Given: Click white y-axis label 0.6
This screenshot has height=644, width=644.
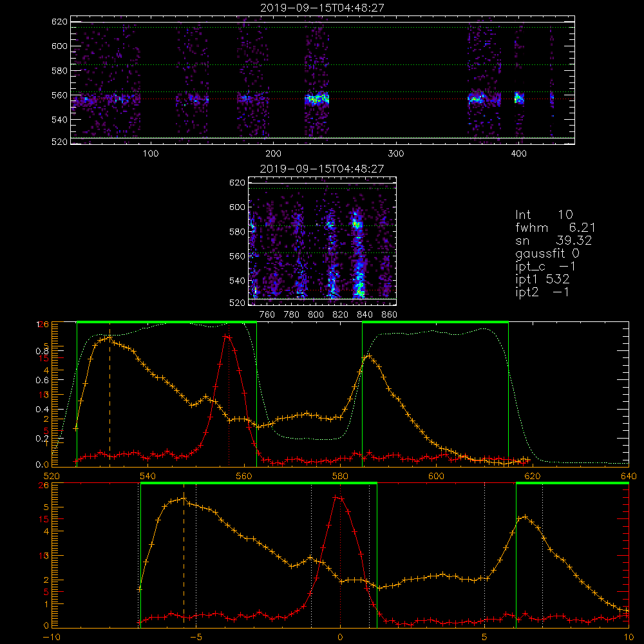Looking at the screenshot, I should (x=43, y=381).
